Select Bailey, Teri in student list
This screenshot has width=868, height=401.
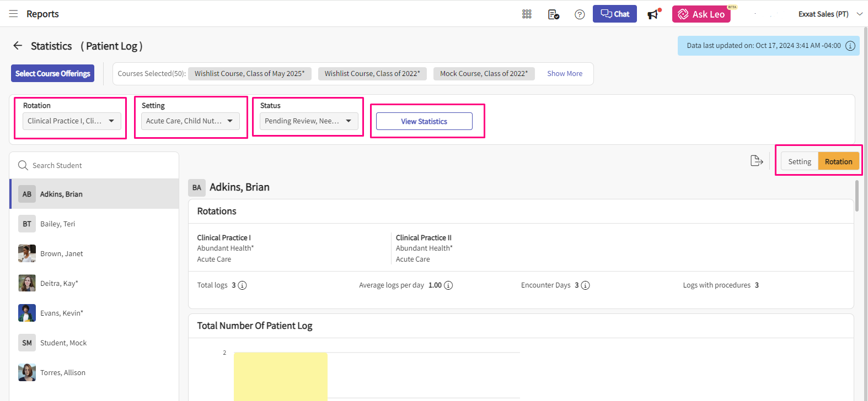pyautogui.click(x=58, y=224)
